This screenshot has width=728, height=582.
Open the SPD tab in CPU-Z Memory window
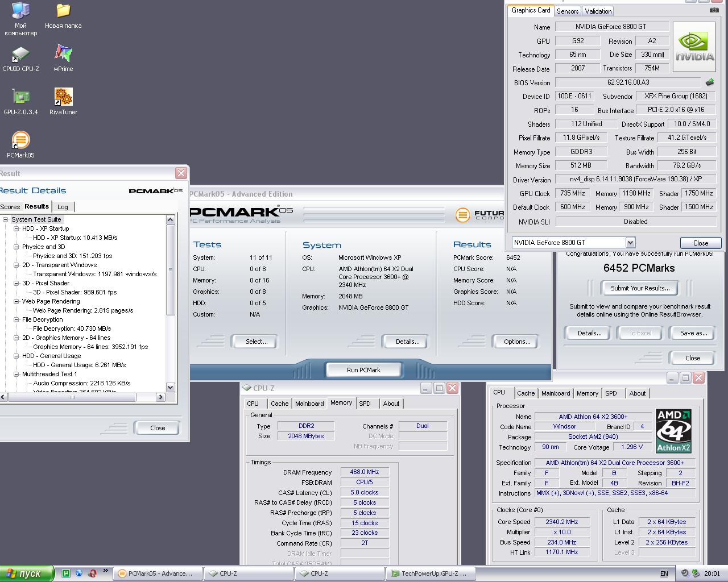click(365, 404)
